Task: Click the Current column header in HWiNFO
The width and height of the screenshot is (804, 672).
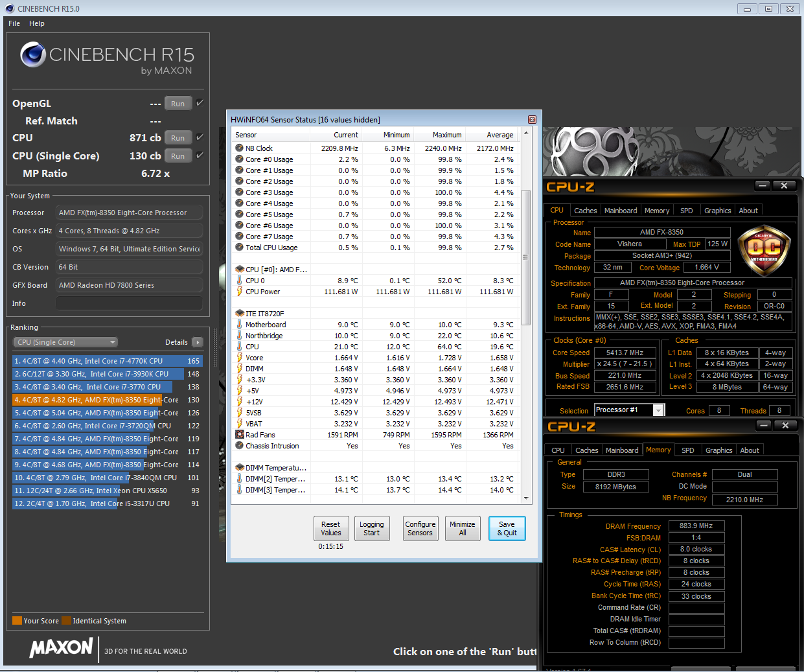Action: coord(336,135)
